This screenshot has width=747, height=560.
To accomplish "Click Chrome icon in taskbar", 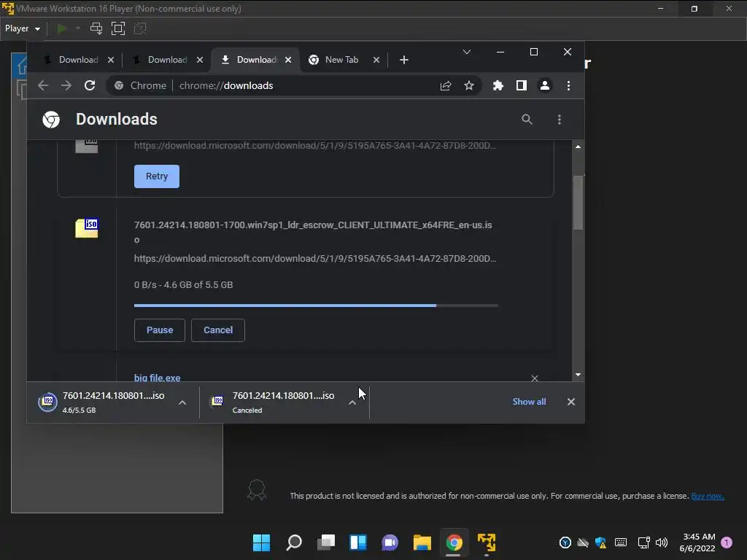I will (x=454, y=542).
